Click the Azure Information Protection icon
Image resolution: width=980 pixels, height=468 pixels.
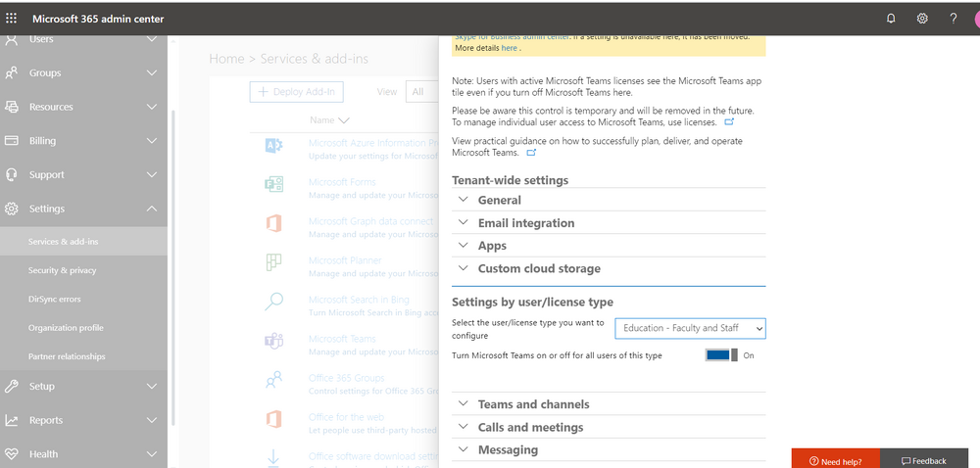point(273,146)
